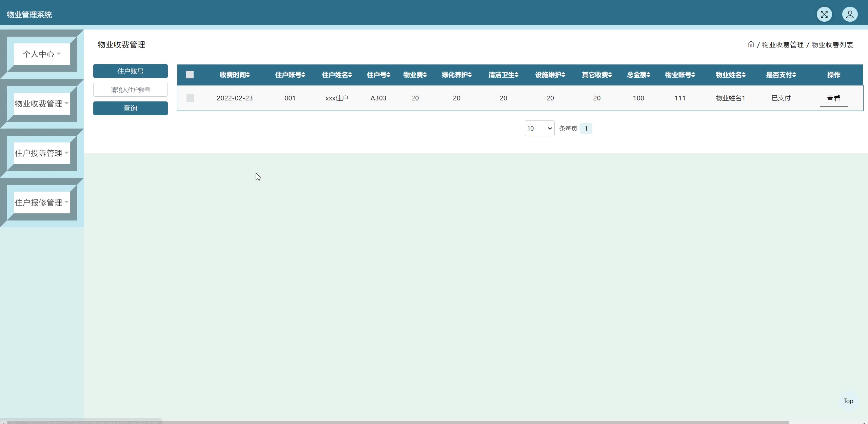Viewport: 868px width, 424px height.
Task: Click the fullscreen toggle icon
Action: [824, 14]
